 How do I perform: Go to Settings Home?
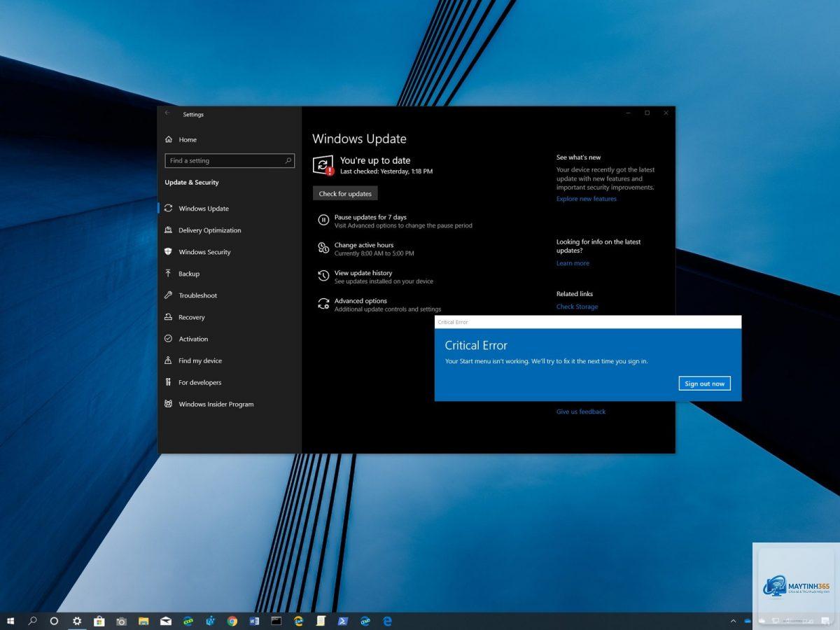[181, 139]
